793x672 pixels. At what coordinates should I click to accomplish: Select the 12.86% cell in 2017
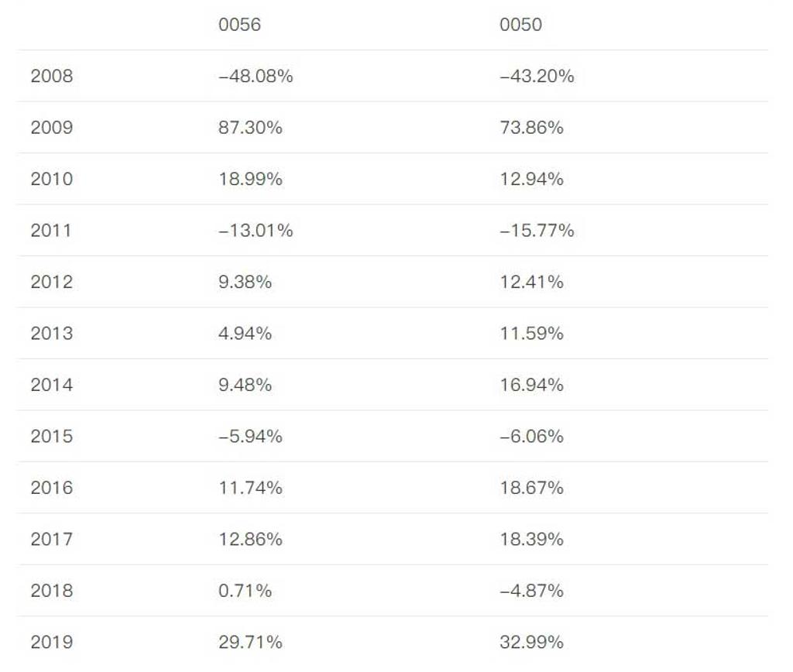click(x=250, y=539)
